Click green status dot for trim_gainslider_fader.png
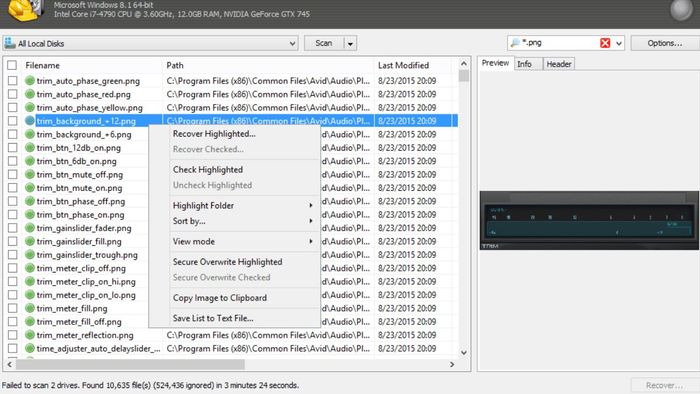 coord(30,228)
